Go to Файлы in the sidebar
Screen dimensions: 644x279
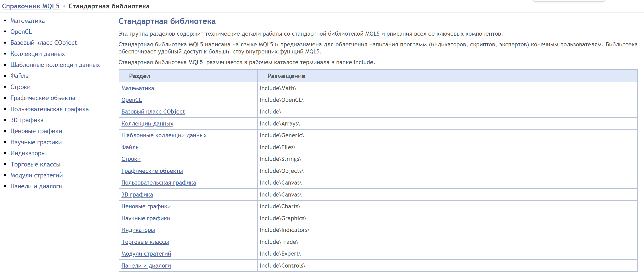[20, 76]
